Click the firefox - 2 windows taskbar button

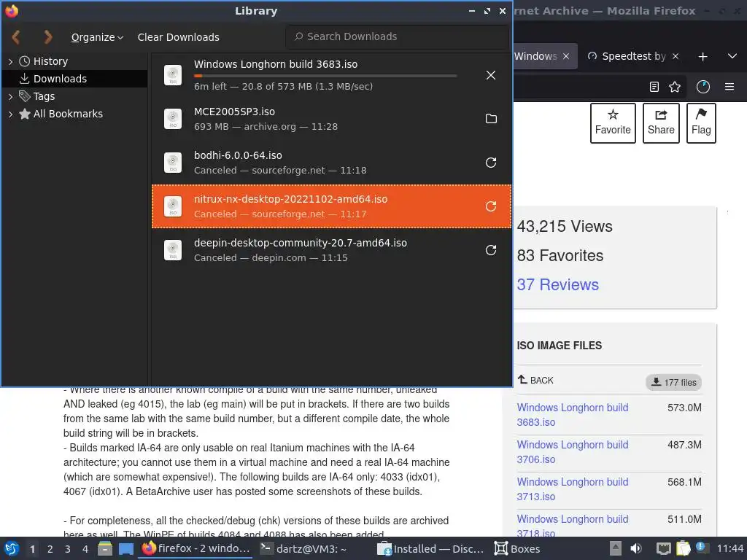196,548
